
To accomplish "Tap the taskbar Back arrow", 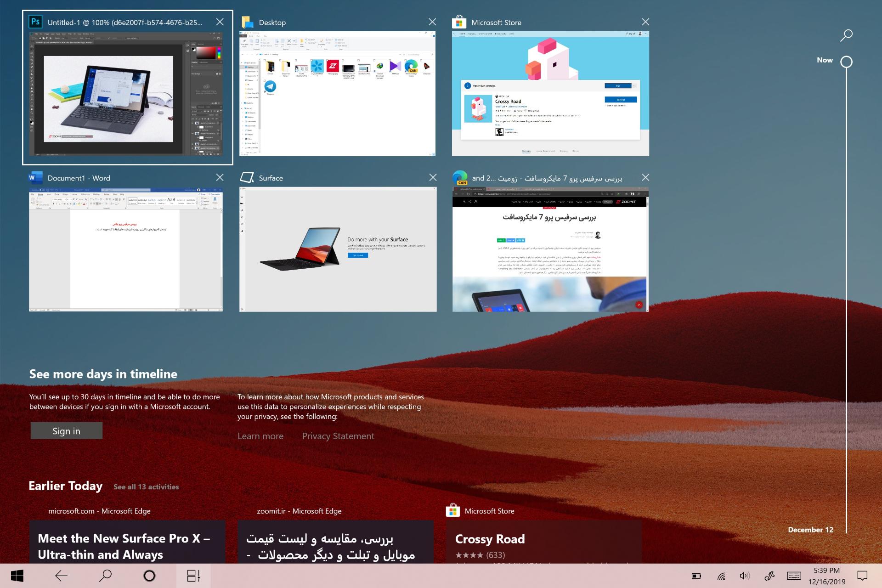I will coord(61,576).
